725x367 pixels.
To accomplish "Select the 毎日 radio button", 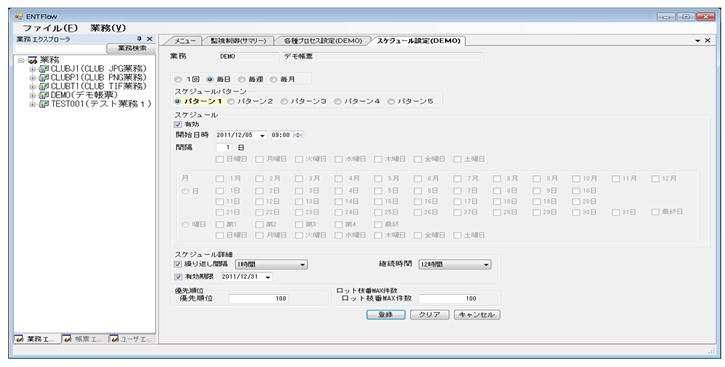I will coord(210,80).
